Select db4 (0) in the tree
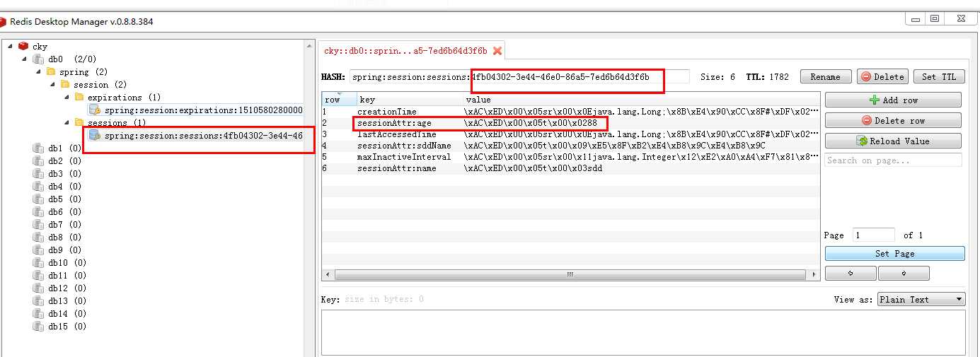Screen dimensions: 980x357 pos(64,187)
